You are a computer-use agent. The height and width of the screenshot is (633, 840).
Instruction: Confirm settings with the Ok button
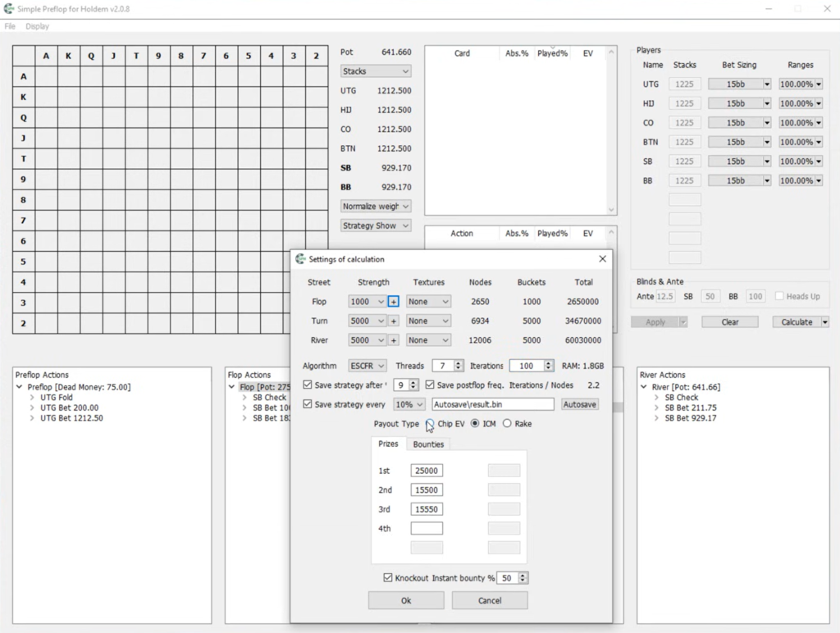(x=406, y=600)
